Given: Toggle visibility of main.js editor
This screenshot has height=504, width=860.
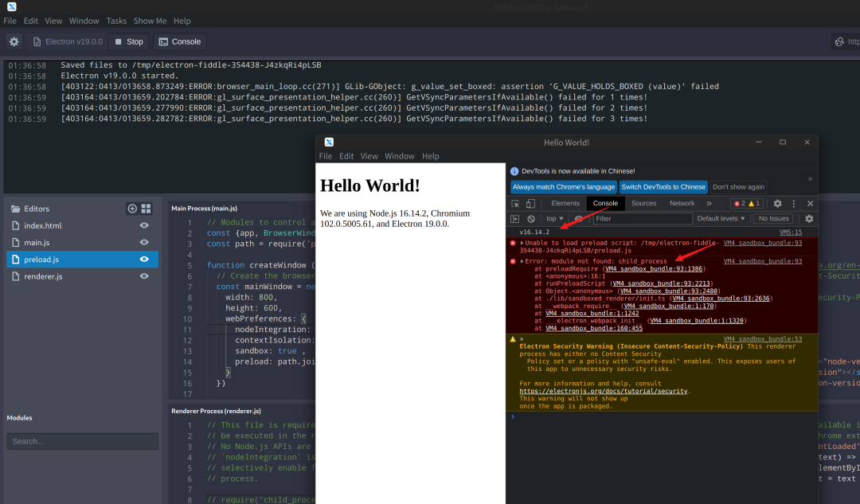Looking at the screenshot, I should coord(144,242).
